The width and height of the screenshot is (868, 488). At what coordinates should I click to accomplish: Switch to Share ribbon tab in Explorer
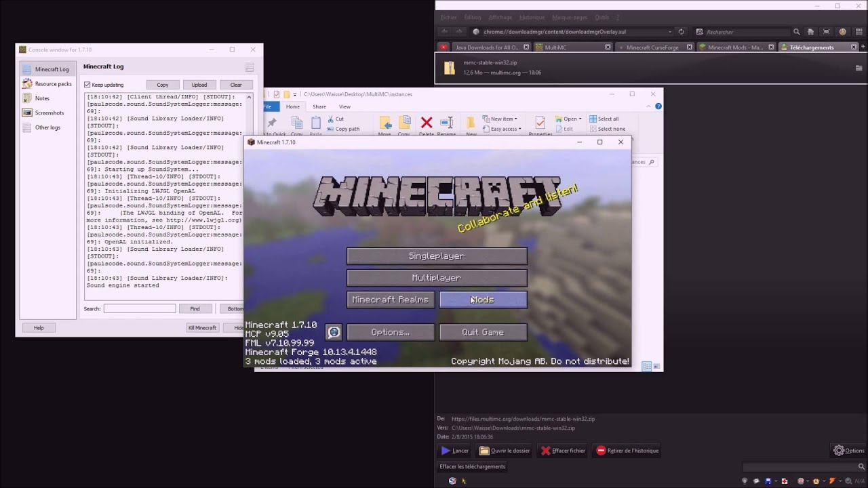pyautogui.click(x=319, y=106)
